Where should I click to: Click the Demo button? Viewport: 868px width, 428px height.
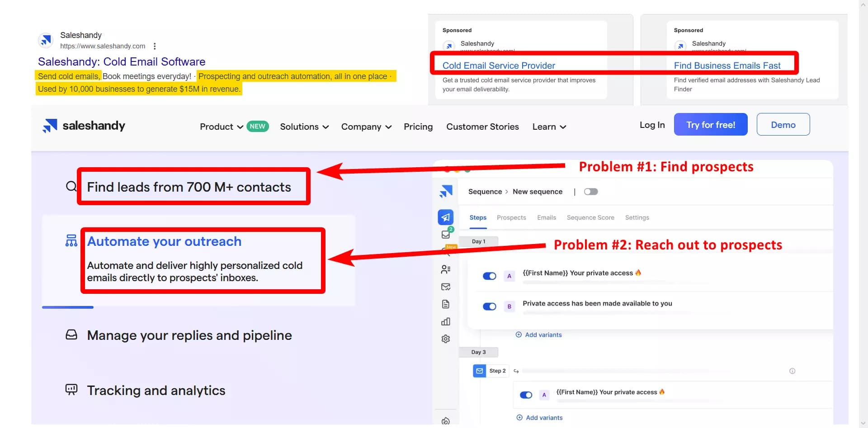tap(783, 124)
